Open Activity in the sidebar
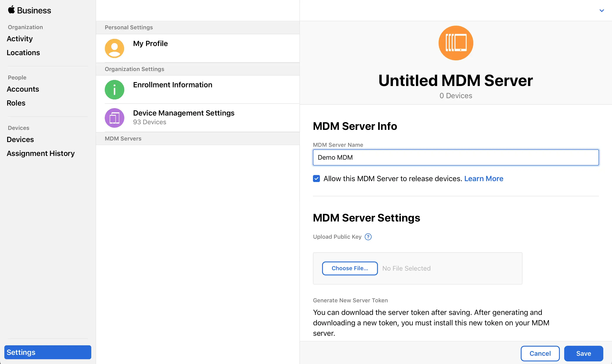612x364 pixels. pyautogui.click(x=20, y=39)
